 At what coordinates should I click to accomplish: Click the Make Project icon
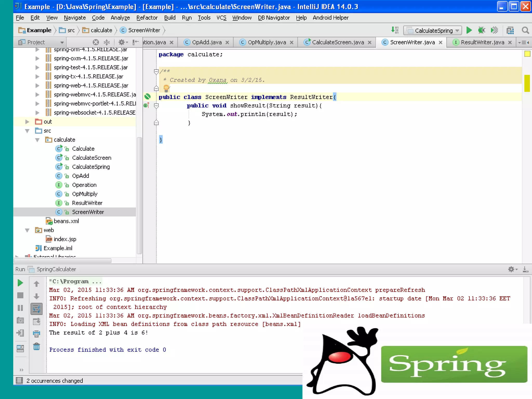(x=395, y=30)
